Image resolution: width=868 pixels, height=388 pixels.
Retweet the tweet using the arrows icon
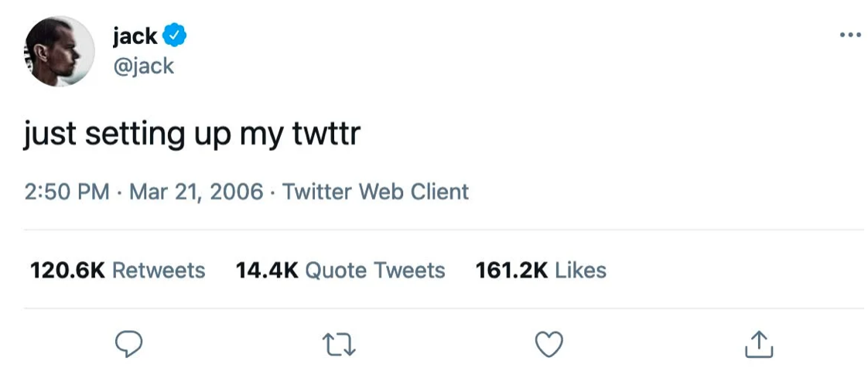point(340,345)
